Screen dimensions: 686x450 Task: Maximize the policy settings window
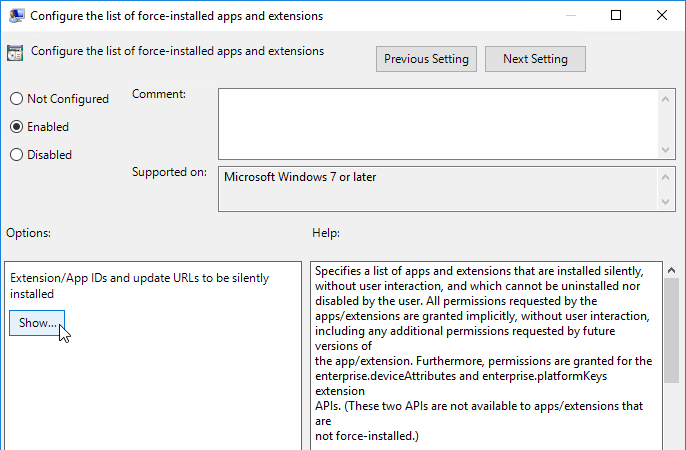coord(616,15)
